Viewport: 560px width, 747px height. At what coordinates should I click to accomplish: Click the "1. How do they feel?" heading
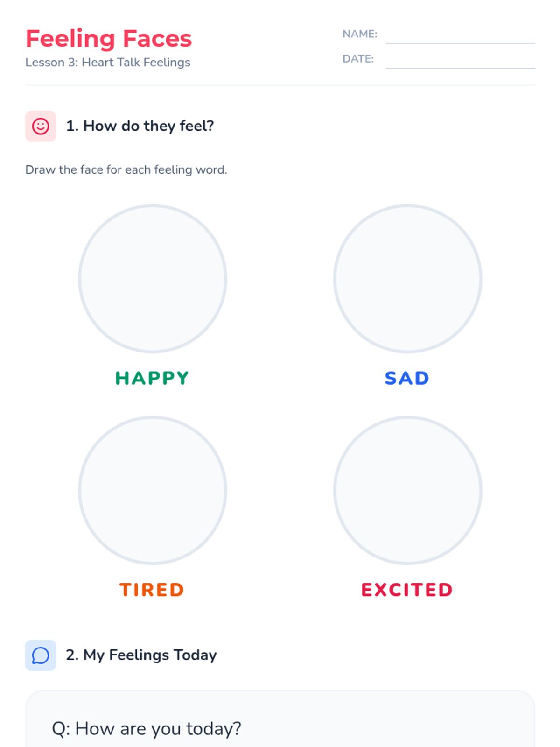[x=140, y=126]
